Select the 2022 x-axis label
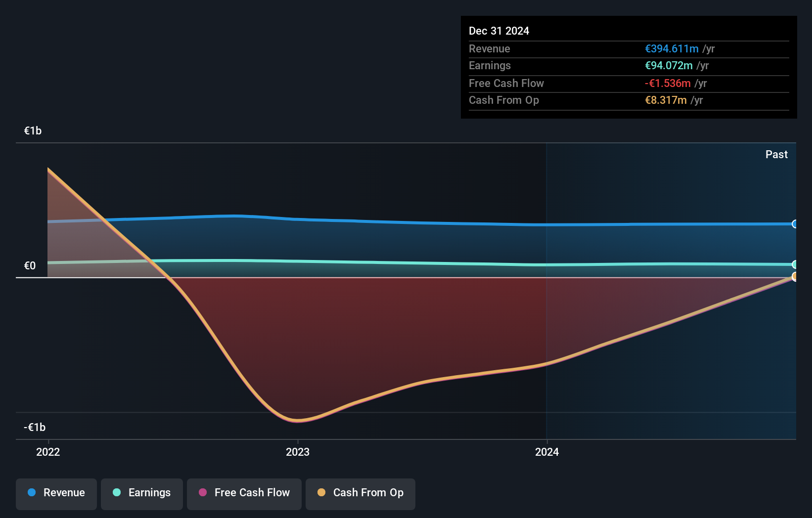 tap(48, 452)
